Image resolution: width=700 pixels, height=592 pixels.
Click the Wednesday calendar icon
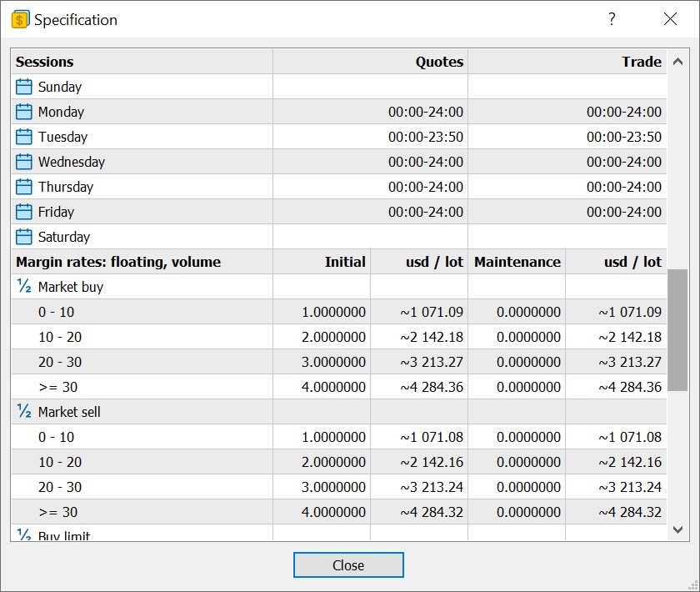click(x=24, y=162)
